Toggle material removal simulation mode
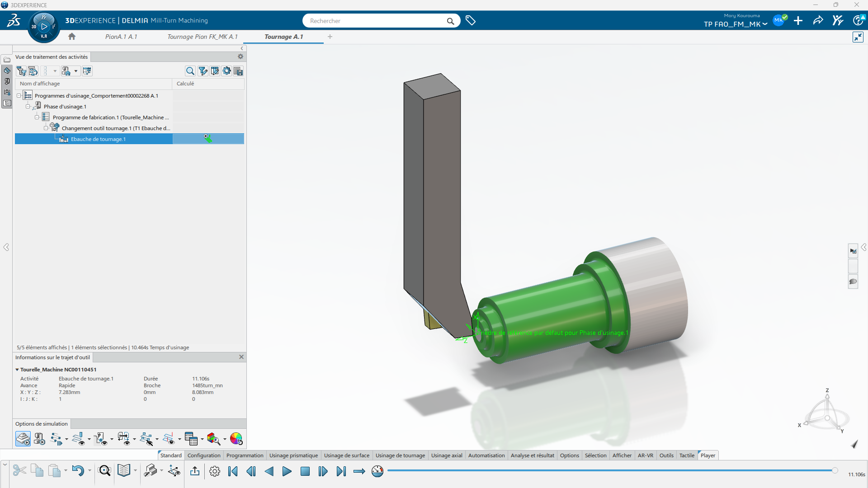The height and width of the screenshot is (488, 868). (x=23, y=438)
